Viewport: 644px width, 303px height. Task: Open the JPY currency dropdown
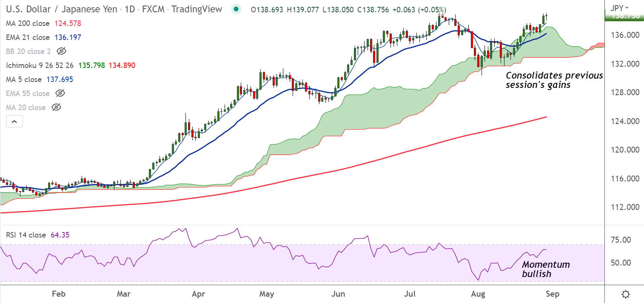pyautogui.click(x=619, y=8)
